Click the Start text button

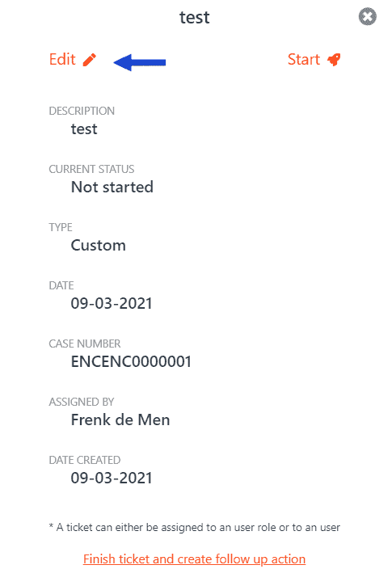coord(303,60)
